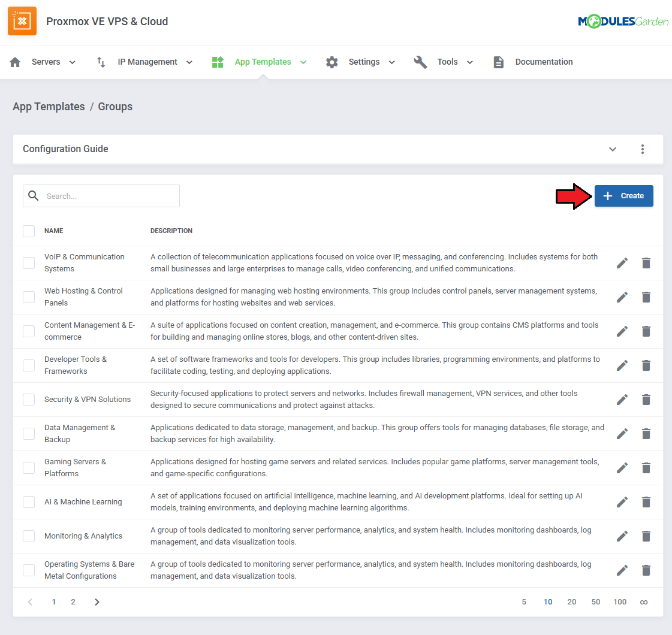
Task: Check the Operating Systems & Bare Metal row
Action: coord(29,570)
